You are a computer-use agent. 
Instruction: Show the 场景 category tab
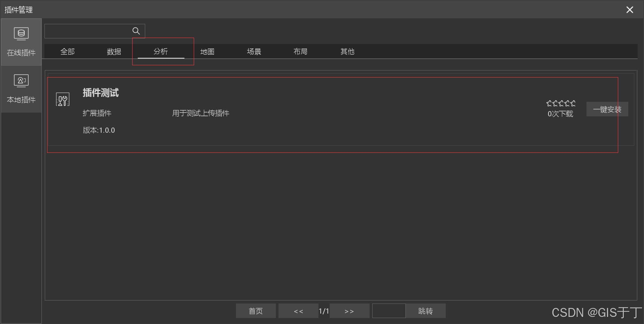(254, 51)
